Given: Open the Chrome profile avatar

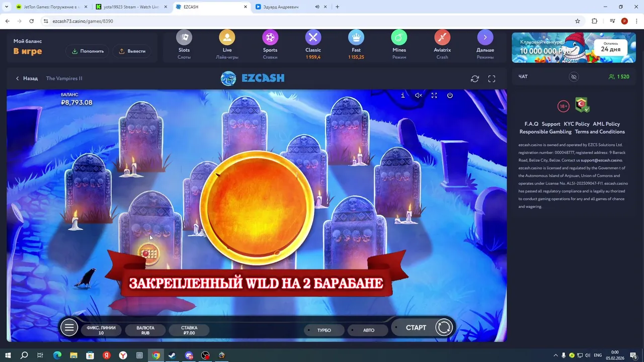Looking at the screenshot, I should (x=624, y=21).
